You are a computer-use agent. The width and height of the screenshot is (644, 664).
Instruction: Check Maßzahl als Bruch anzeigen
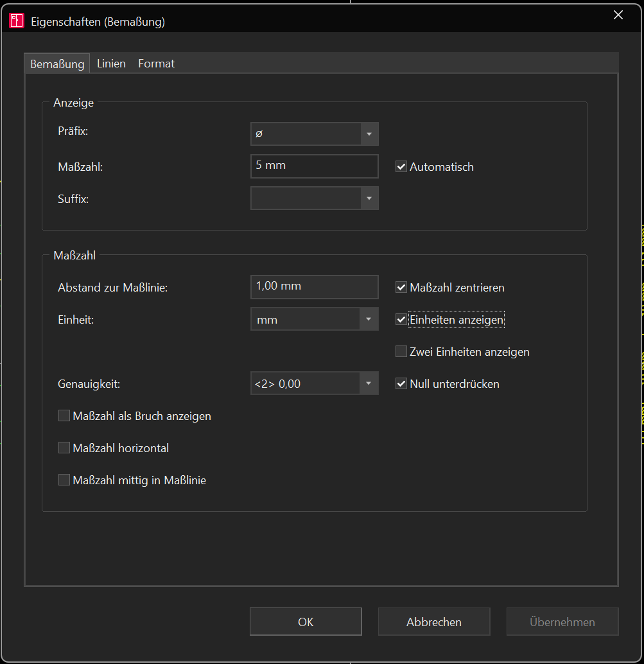[64, 416]
